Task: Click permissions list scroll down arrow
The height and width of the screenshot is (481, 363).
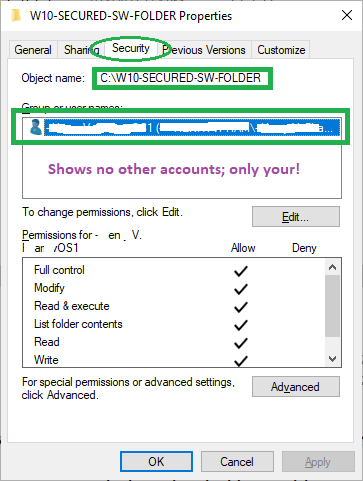Action: point(332,359)
